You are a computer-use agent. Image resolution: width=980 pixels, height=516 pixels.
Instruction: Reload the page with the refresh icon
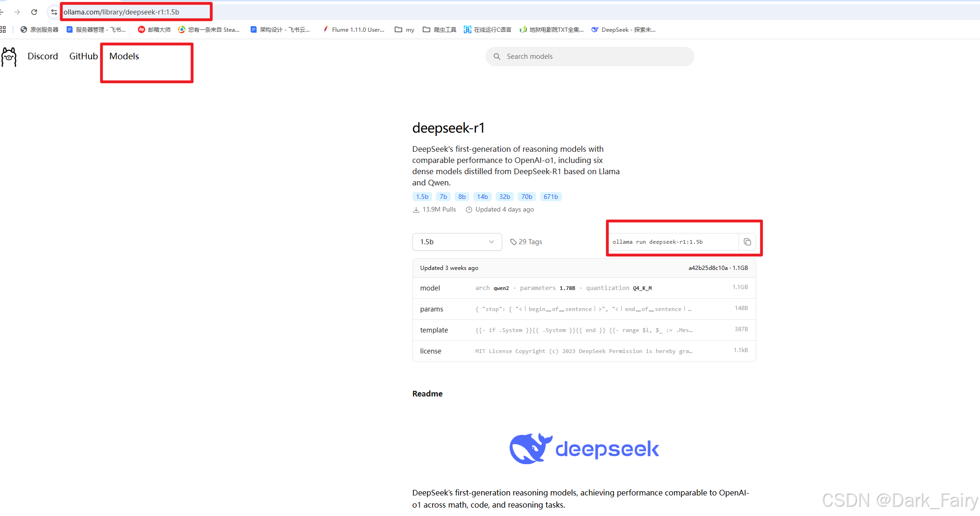click(x=34, y=12)
